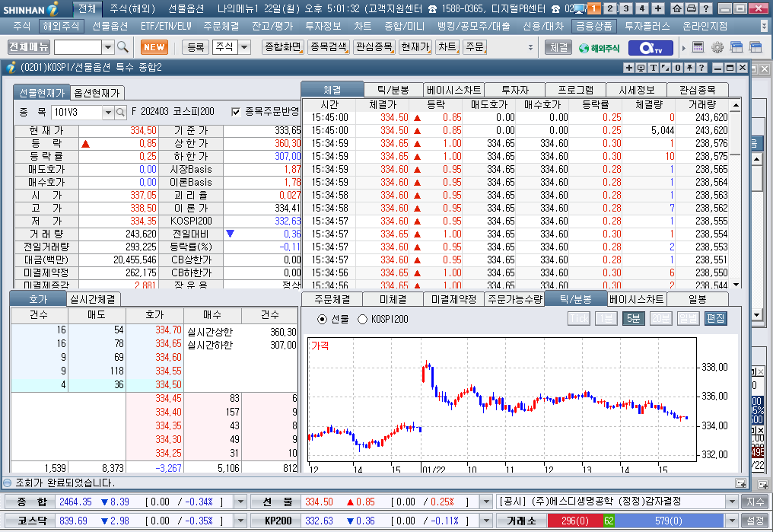Image resolution: width=773 pixels, height=532 pixels.
Task: Expand the 공시 news ticker dropdown
Action: [x=732, y=502]
